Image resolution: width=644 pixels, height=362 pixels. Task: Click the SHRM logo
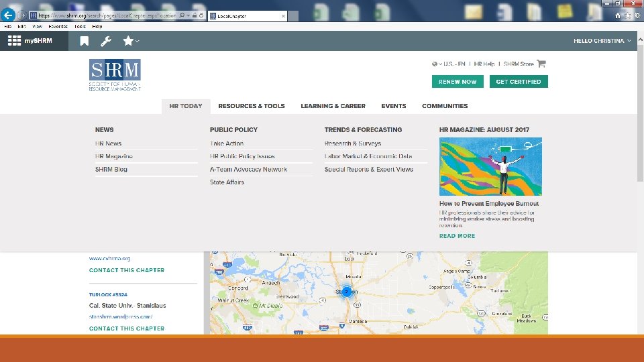point(115,75)
